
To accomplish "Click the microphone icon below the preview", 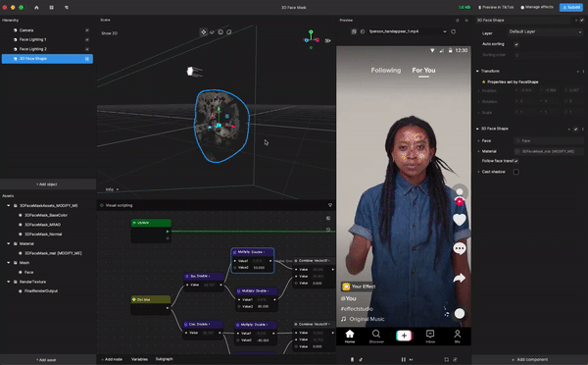I will pos(352,359).
